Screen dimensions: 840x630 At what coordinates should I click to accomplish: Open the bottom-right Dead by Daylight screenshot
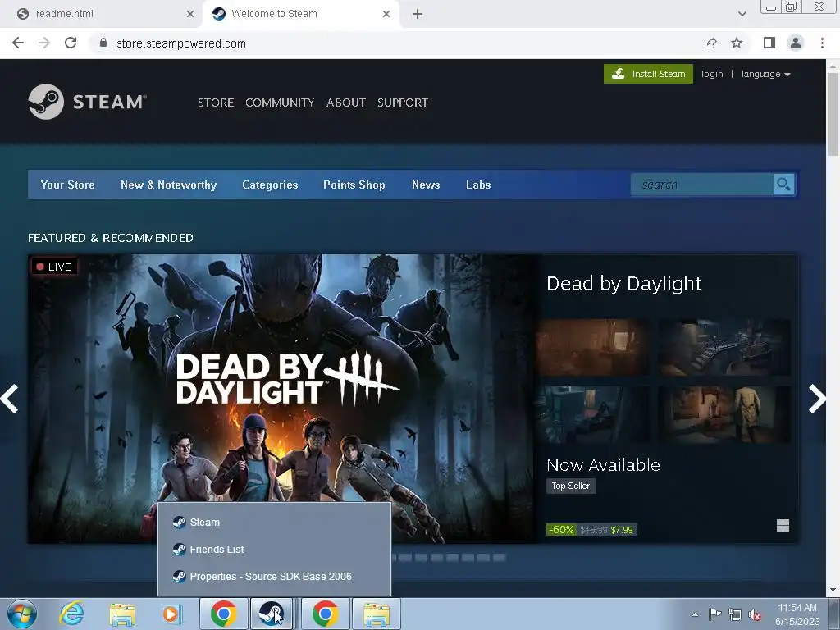pos(724,414)
